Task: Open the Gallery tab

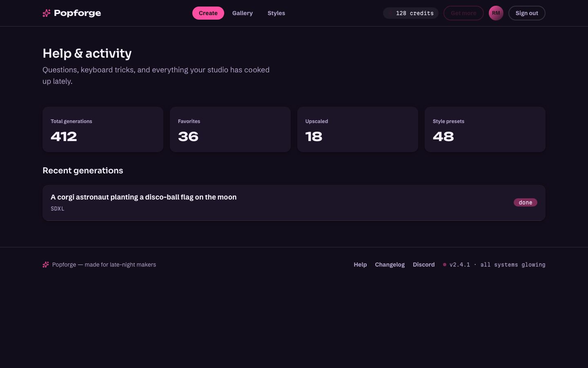Action: pyautogui.click(x=243, y=13)
